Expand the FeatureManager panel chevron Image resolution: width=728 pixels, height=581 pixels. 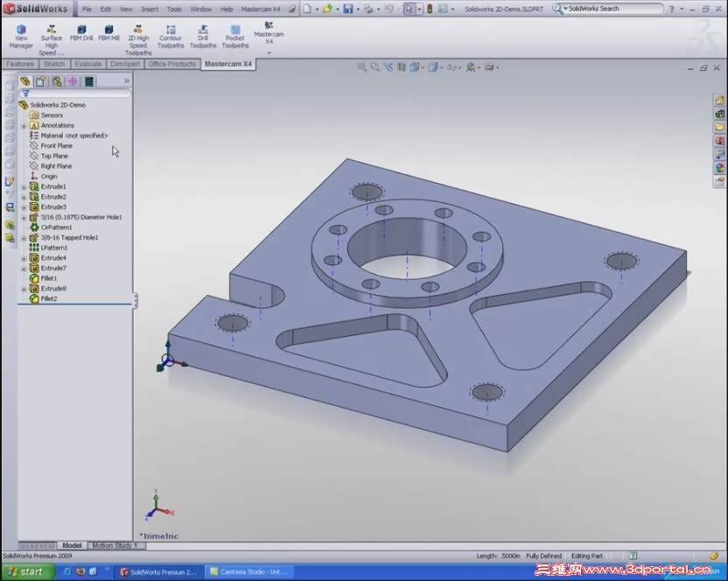point(126,80)
